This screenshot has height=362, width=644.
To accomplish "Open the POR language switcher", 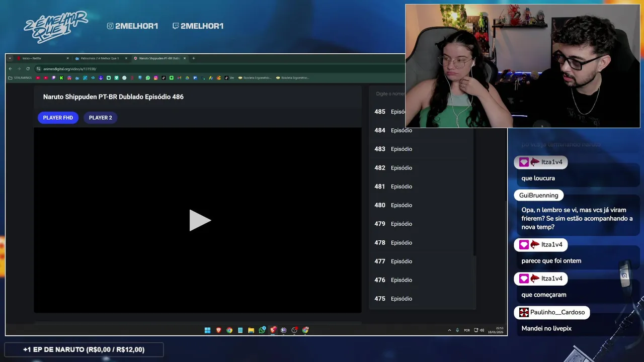I will (467, 330).
